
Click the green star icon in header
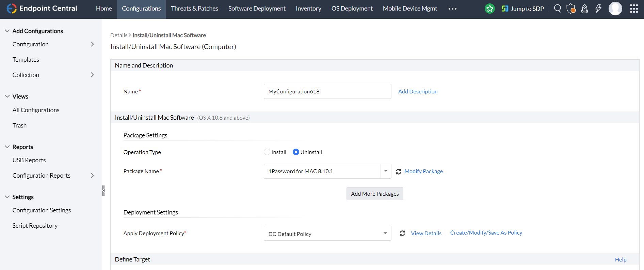click(x=489, y=9)
